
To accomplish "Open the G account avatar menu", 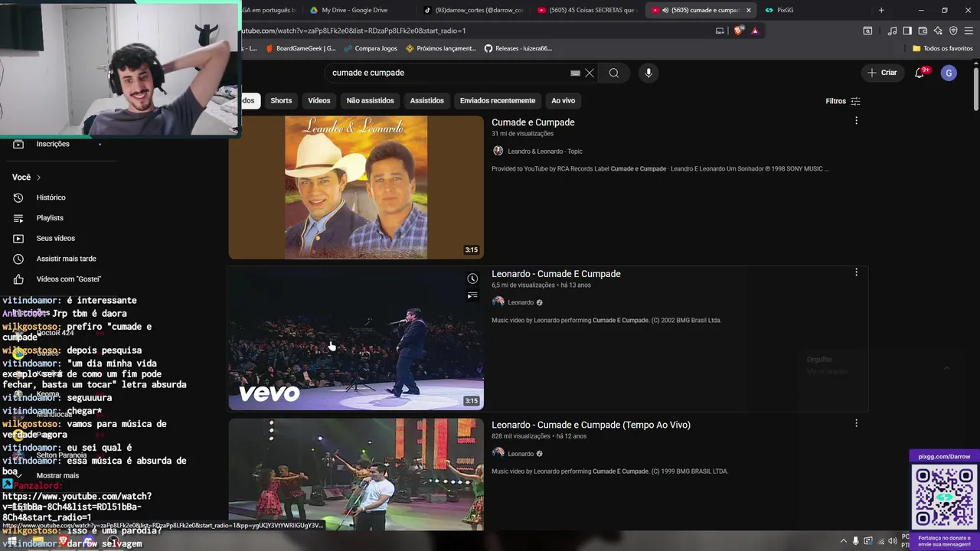I will 949,73.
